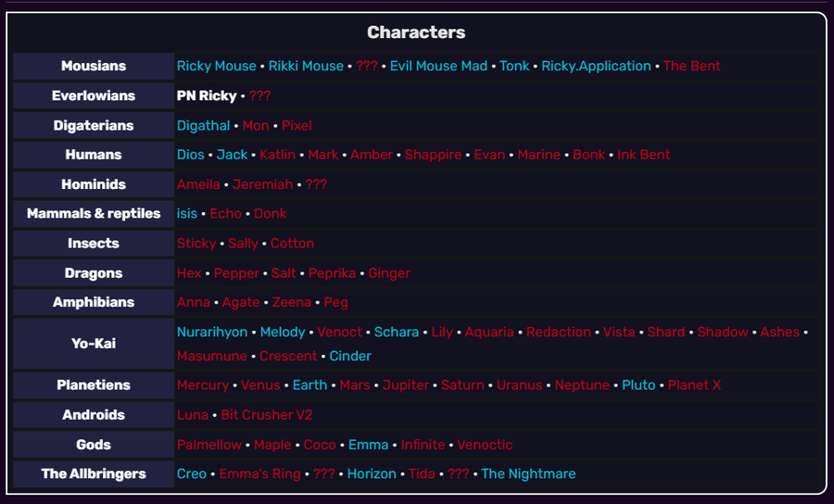Select the Ricky.Application link
Image resolution: width=834 pixels, height=504 pixels.
596,66
